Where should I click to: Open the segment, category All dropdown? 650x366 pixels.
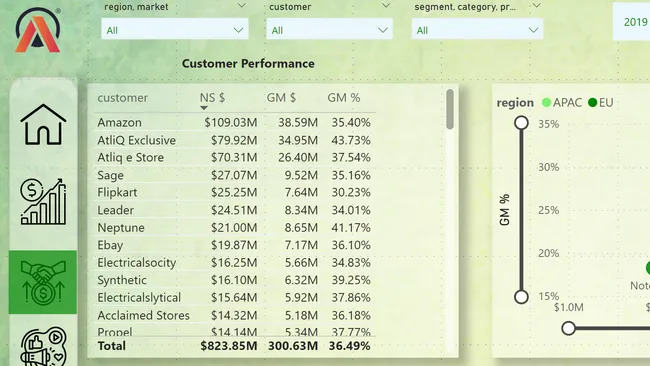(477, 30)
